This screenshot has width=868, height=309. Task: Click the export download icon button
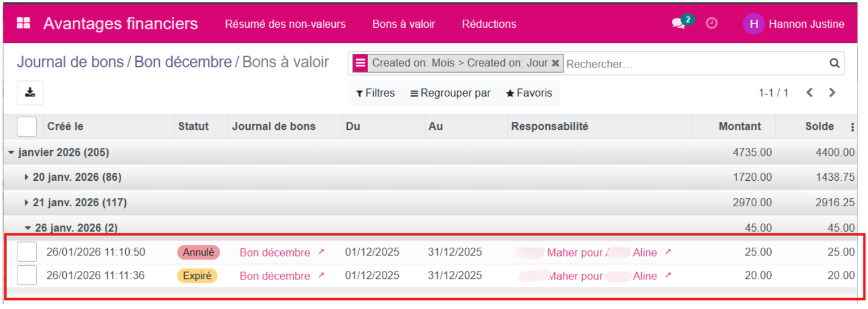click(30, 92)
